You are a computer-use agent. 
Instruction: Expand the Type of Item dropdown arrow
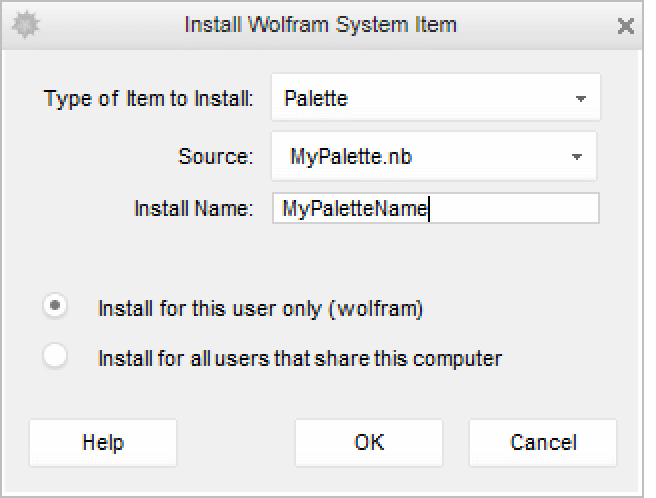[581, 99]
